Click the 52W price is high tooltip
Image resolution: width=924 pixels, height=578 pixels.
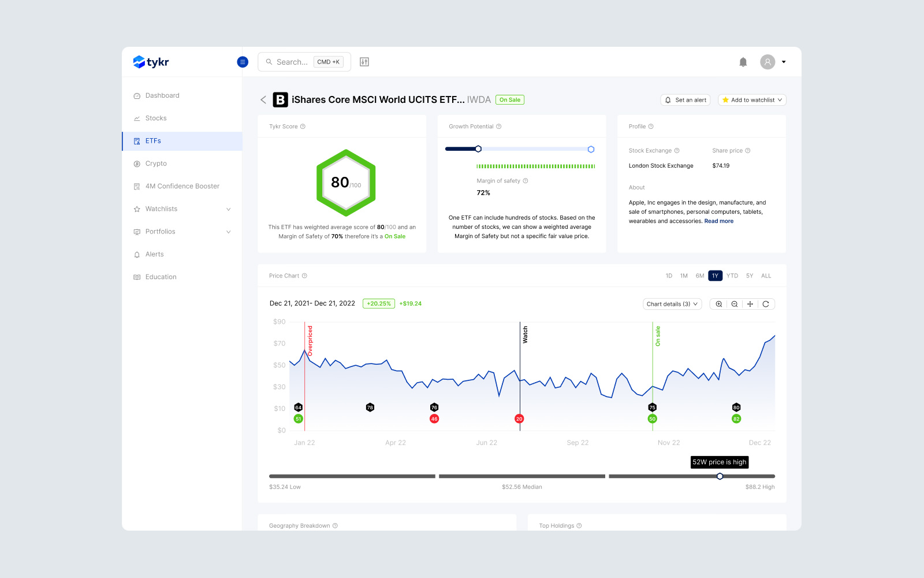tap(720, 462)
